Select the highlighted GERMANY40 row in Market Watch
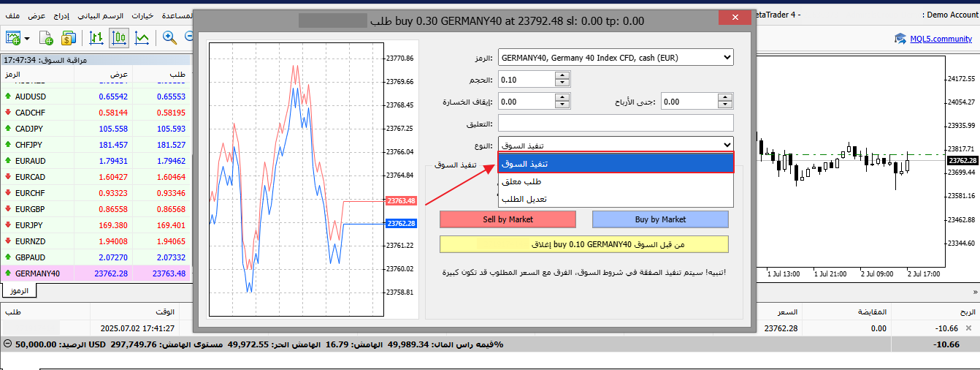The height and width of the screenshot is (370, 980). point(96,273)
